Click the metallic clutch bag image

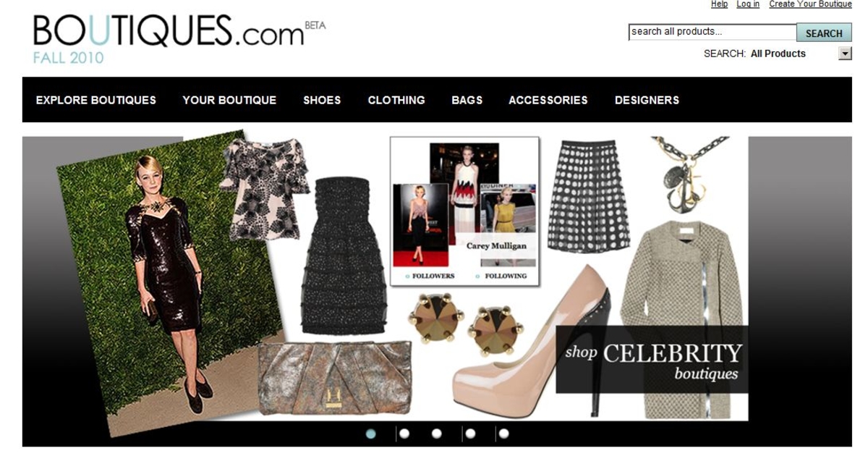click(x=334, y=377)
